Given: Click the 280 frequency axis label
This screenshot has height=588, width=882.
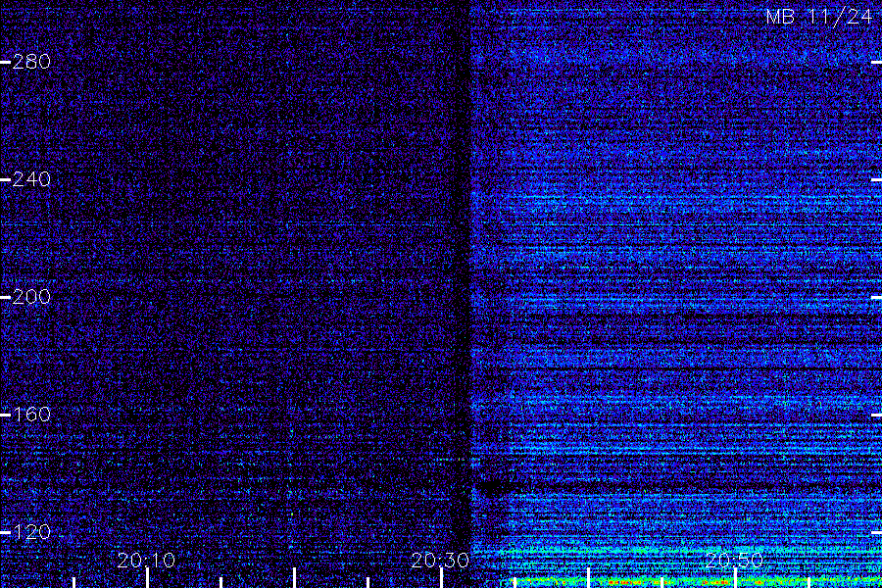Looking at the screenshot, I should (31, 62).
